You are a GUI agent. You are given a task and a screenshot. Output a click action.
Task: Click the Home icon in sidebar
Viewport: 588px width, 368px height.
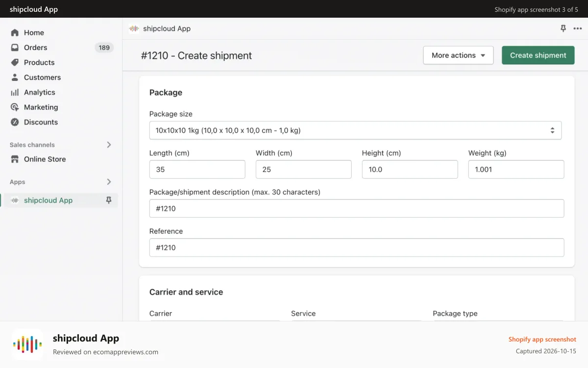click(15, 32)
